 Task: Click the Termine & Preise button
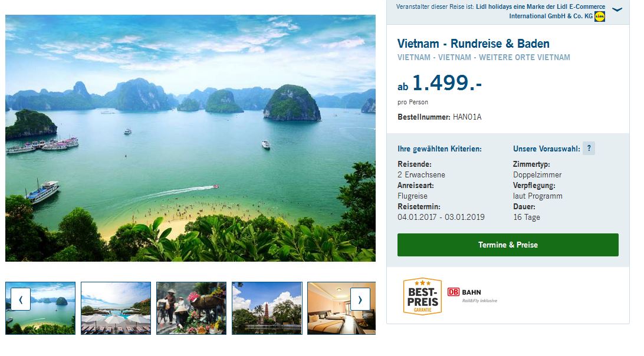tap(508, 245)
